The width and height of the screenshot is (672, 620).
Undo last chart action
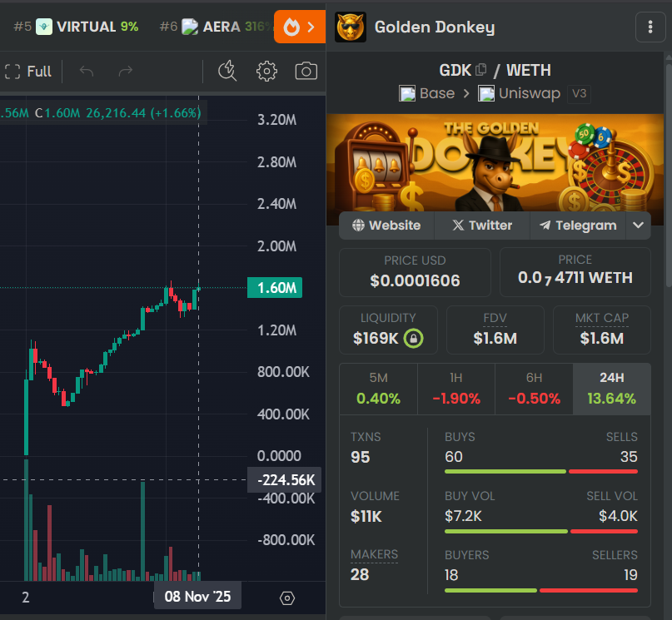(87, 71)
